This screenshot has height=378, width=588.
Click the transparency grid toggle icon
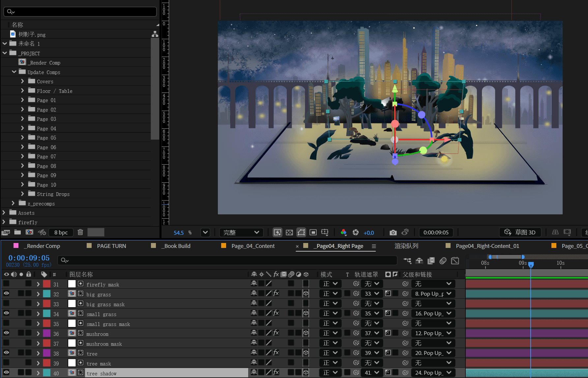pos(289,232)
